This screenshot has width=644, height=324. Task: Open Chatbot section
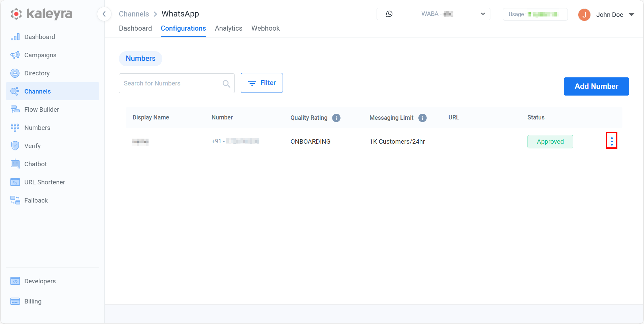pos(53,164)
